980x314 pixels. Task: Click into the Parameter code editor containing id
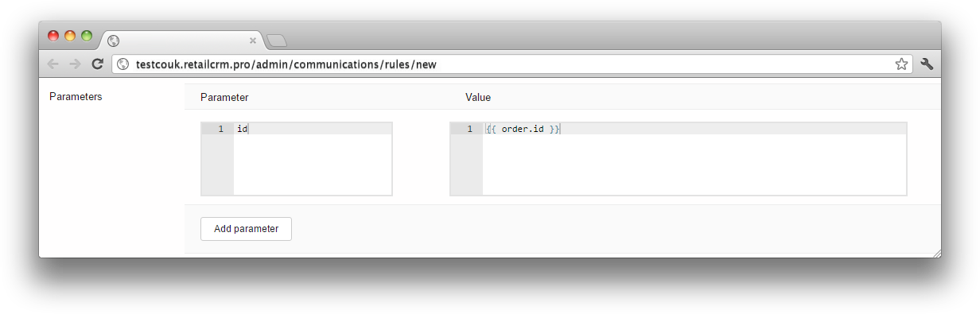313,159
